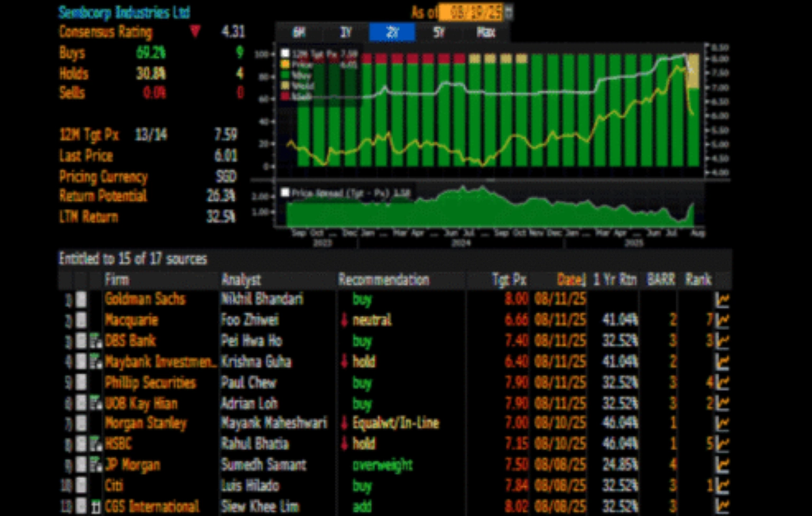
Task: Click the white 12M Tgt Px legend swatch
Action: click(x=285, y=53)
